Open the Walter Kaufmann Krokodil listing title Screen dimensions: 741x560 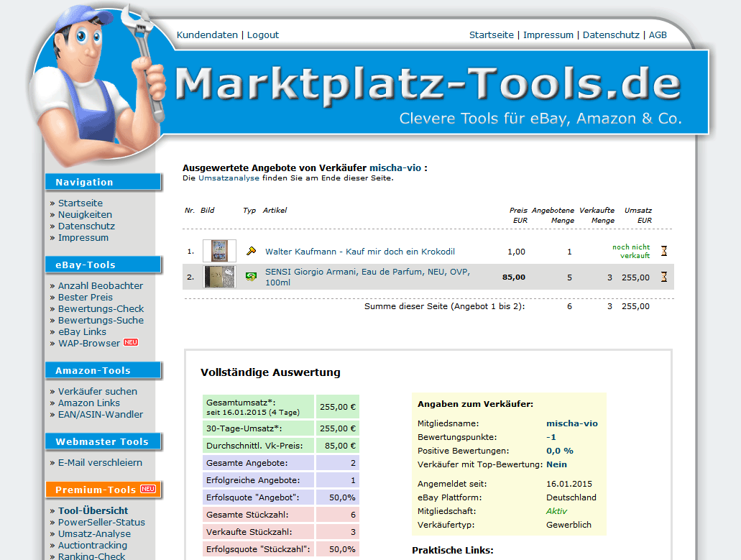tap(359, 252)
